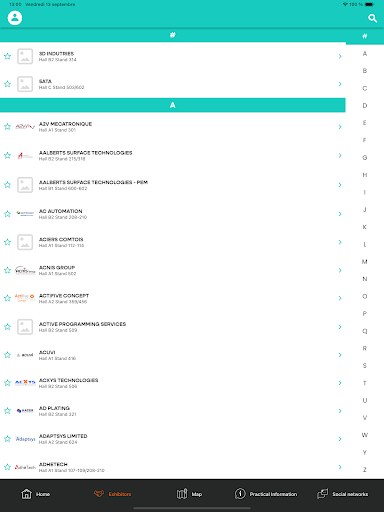The height and width of the screenshot is (512, 384).
Task: Click the A2V Mecatronique logo
Action: 25,127
